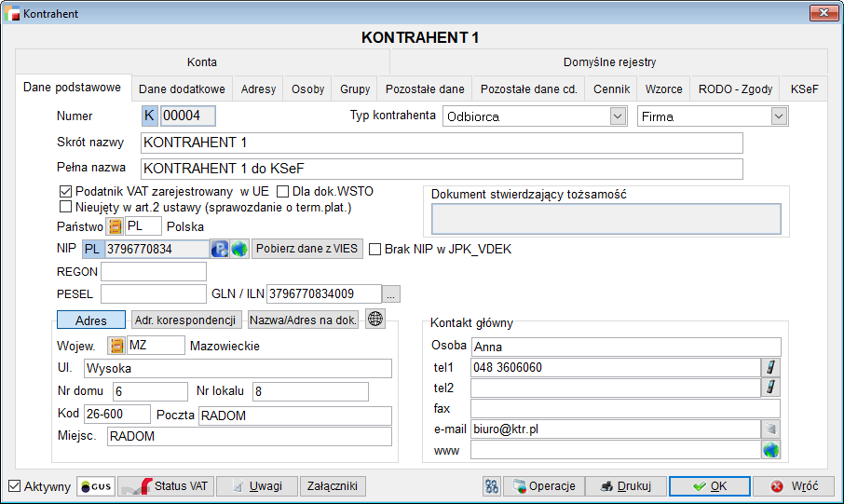Click the settings icon left of Operacje
Viewport: 844px width, 504px height.
click(492, 486)
